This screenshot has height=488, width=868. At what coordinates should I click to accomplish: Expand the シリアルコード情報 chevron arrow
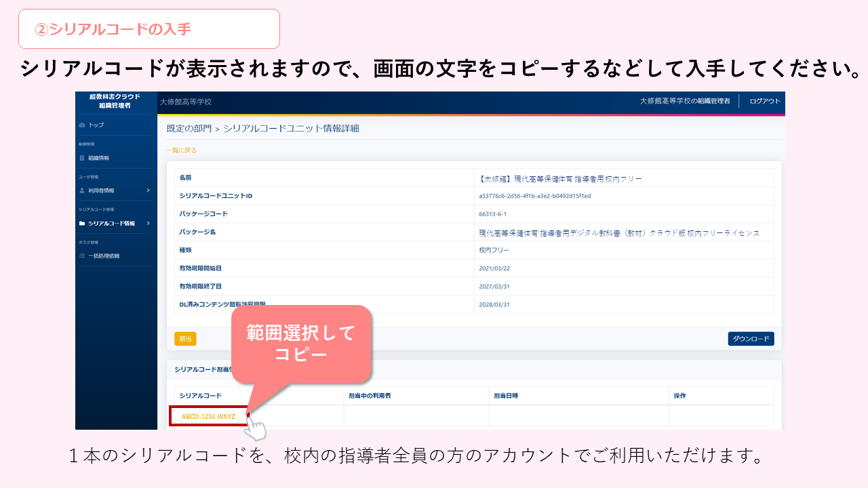pyautogui.click(x=148, y=223)
